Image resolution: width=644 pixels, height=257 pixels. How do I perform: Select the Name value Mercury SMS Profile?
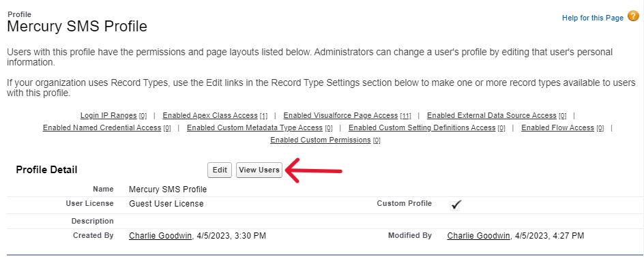(x=168, y=190)
